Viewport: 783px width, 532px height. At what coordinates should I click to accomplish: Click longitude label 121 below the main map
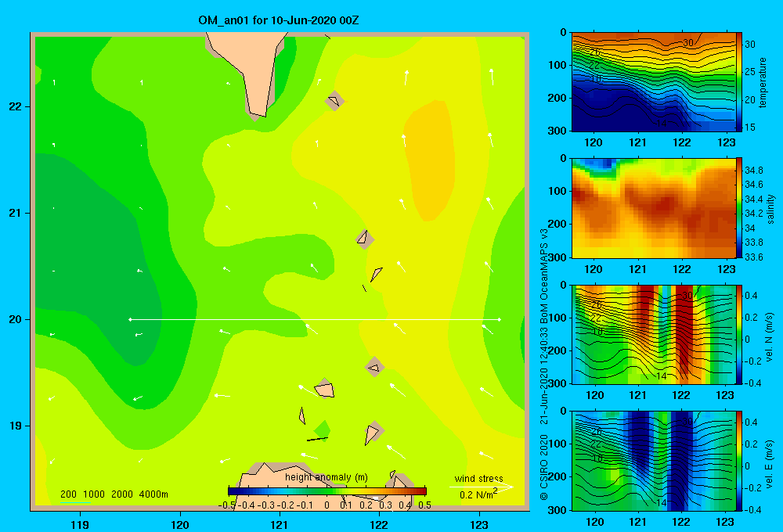[280, 524]
